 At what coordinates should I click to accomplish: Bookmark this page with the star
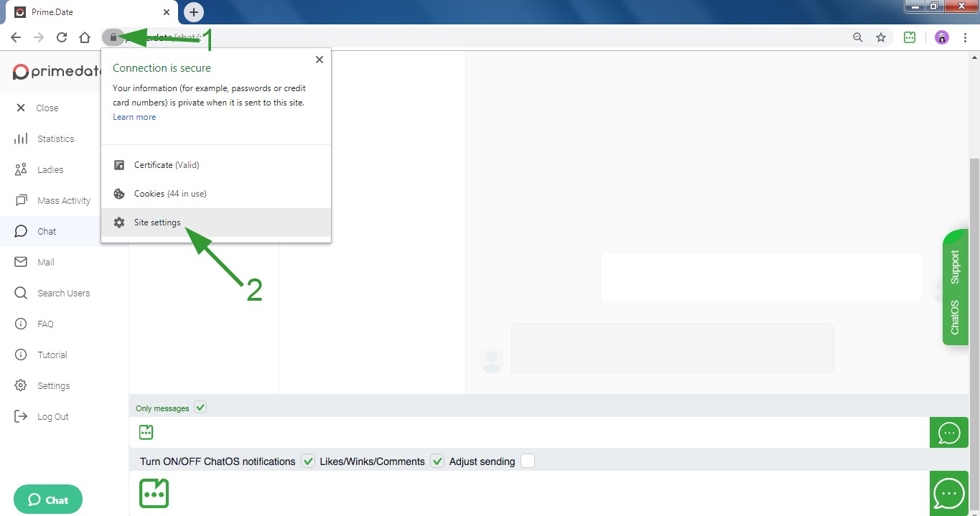pyautogui.click(x=881, y=37)
